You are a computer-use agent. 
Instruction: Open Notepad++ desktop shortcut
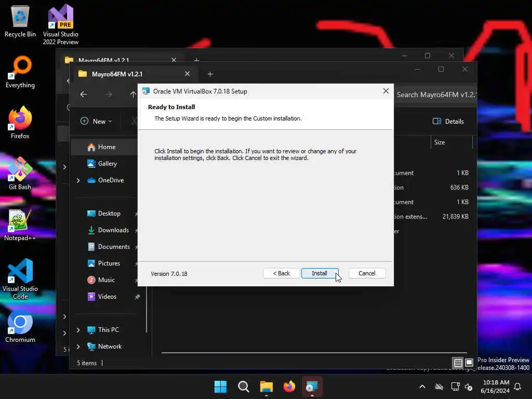20,224
